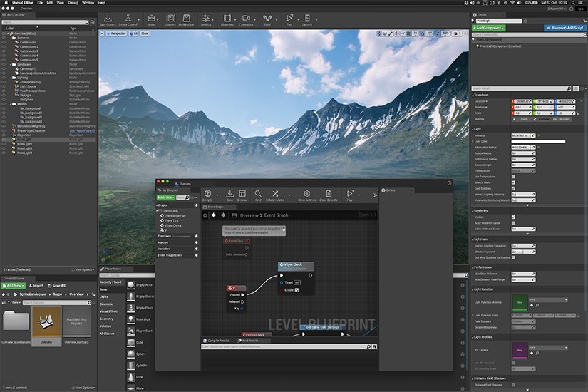The image size is (588, 392).
Task: Click Play in the main toolbar
Action: coord(289,20)
